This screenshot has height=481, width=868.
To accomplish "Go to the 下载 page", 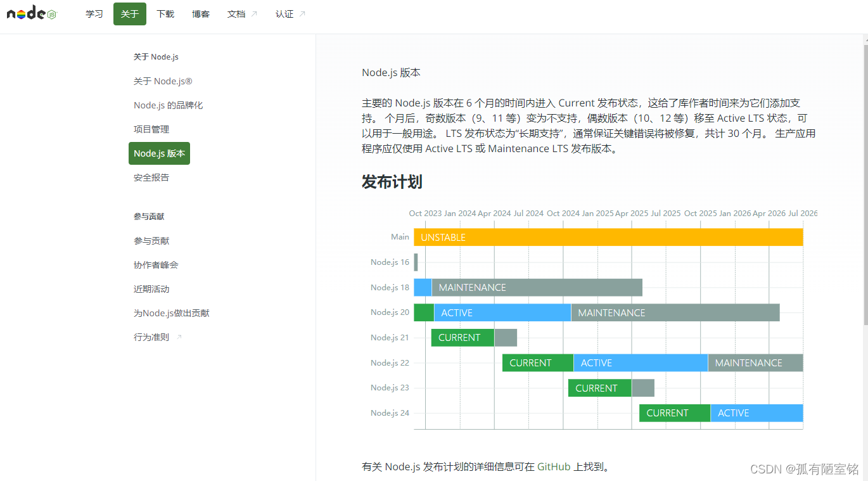I will point(165,14).
